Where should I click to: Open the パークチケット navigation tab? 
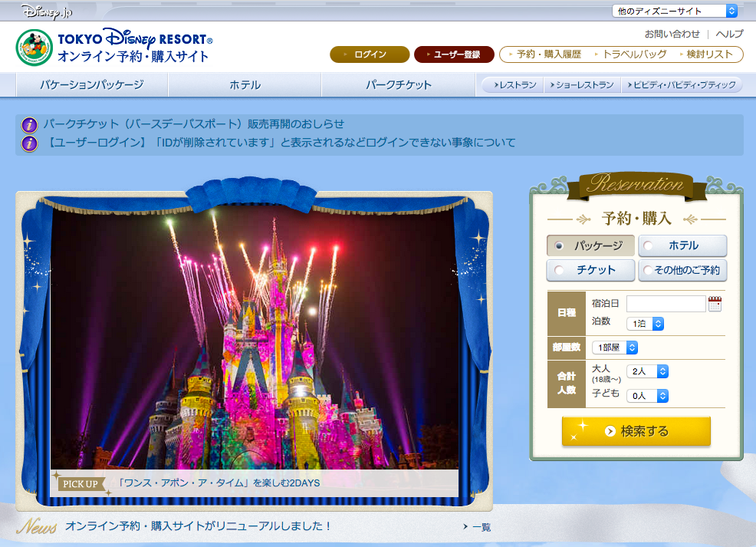(x=398, y=85)
